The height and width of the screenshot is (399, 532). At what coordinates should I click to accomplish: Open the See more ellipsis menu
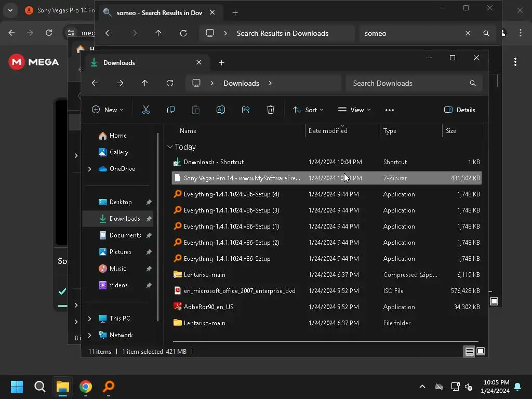click(x=390, y=110)
